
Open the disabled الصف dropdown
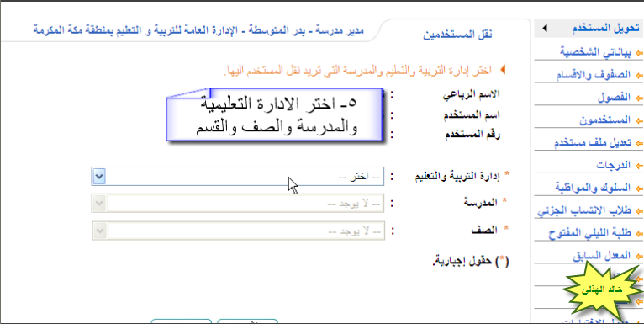click(x=238, y=231)
